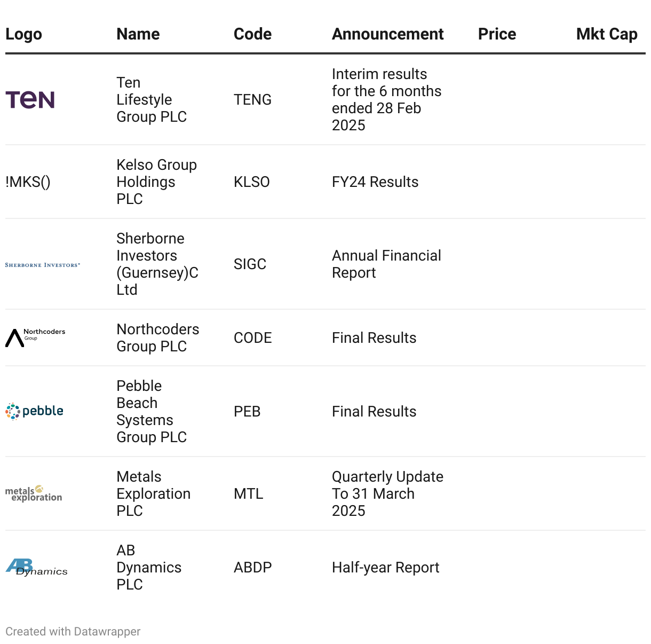Select the Northcoders Group PLC name
This screenshot has width=651, height=644.
157,338
